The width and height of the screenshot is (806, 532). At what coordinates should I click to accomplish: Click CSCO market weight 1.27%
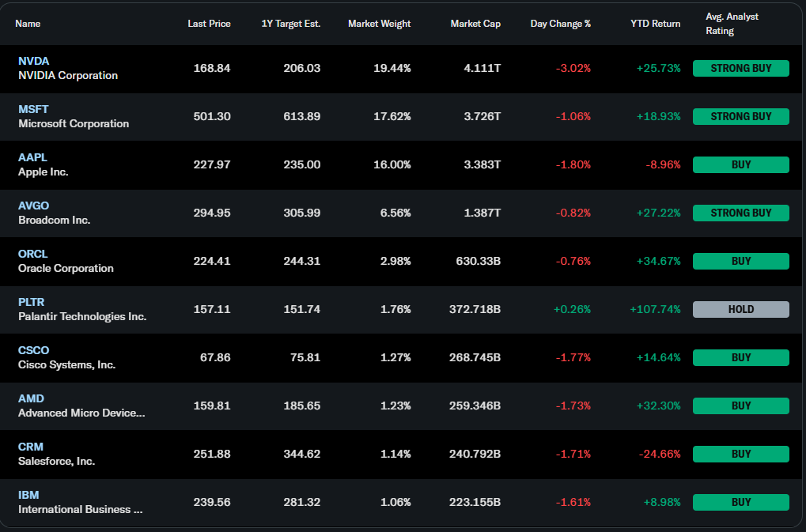click(x=395, y=358)
